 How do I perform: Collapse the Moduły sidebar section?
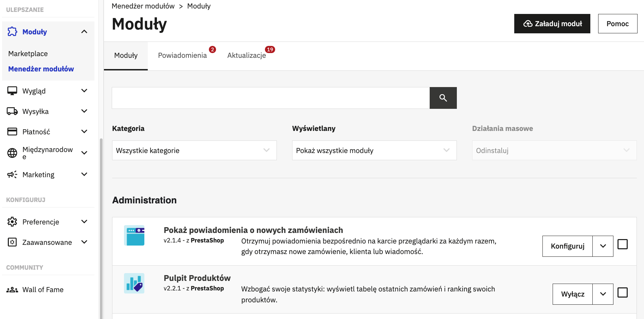[84, 32]
